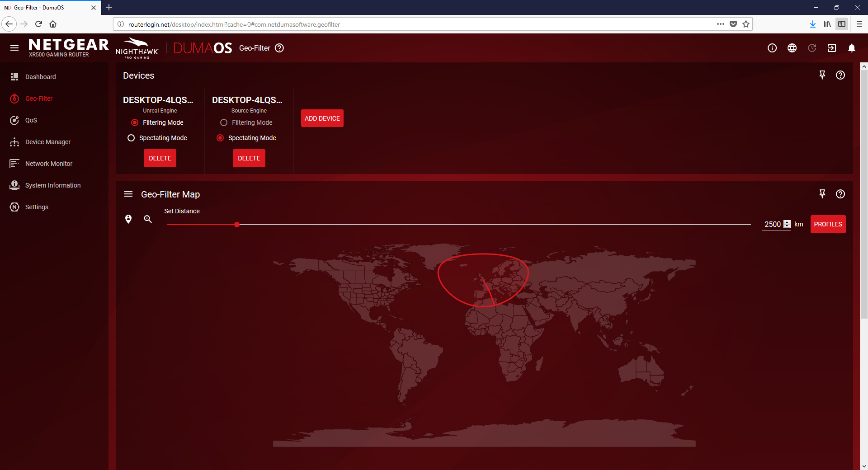Click the System Information sidebar icon
The image size is (868, 470).
pyautogui.click(x=14, y=185)
